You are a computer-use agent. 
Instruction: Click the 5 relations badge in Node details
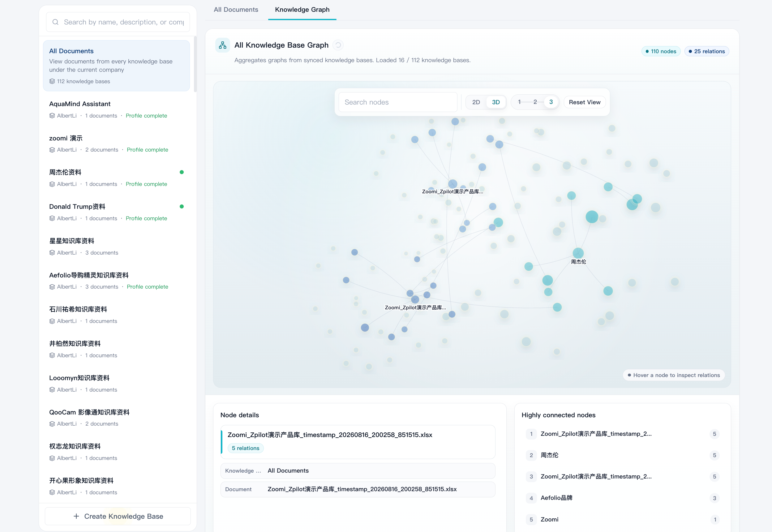[x=246, y=448]
